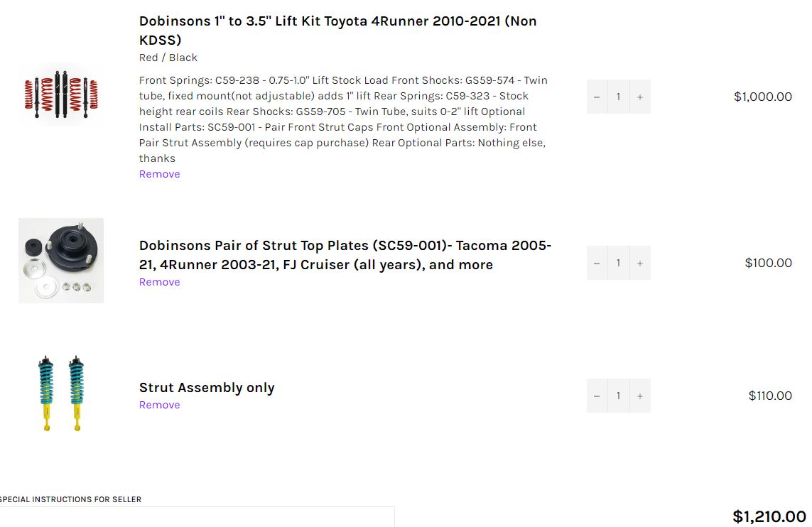The height and width of the screenshot is (527, 812).
Task: Select the Strut Top Plates quantity field
Action: point(618,263)
